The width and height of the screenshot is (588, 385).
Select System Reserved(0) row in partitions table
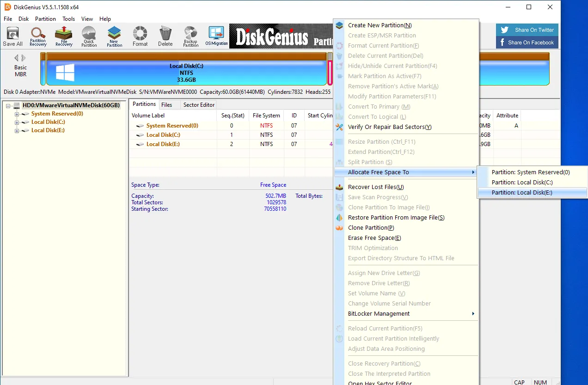[231, 126]
